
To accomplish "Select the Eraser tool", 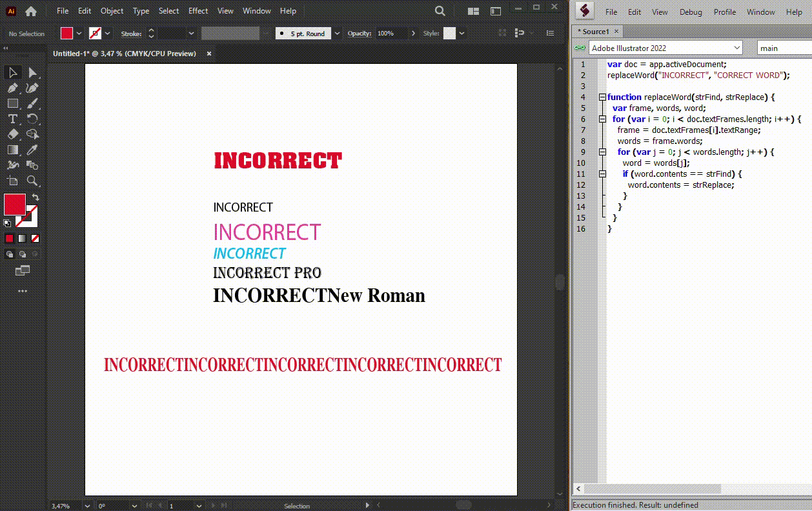I will click(x=12, y=134).
